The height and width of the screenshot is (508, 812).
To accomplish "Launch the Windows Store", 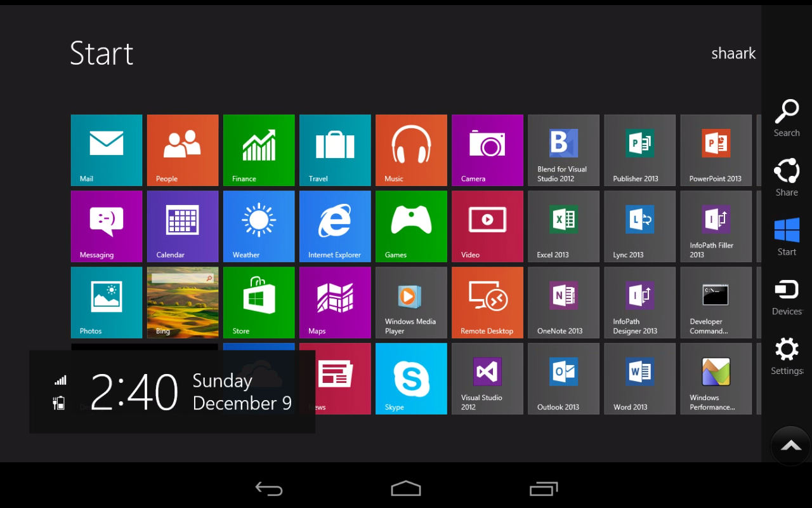I will [x=259, y=302].
